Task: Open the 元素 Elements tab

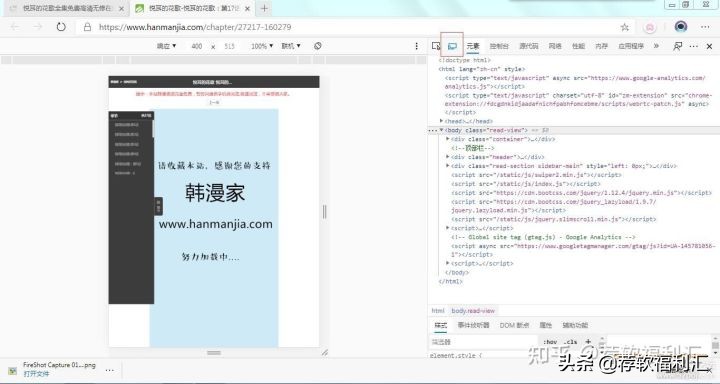Action: pyautogui.click(x=473, y=46)
